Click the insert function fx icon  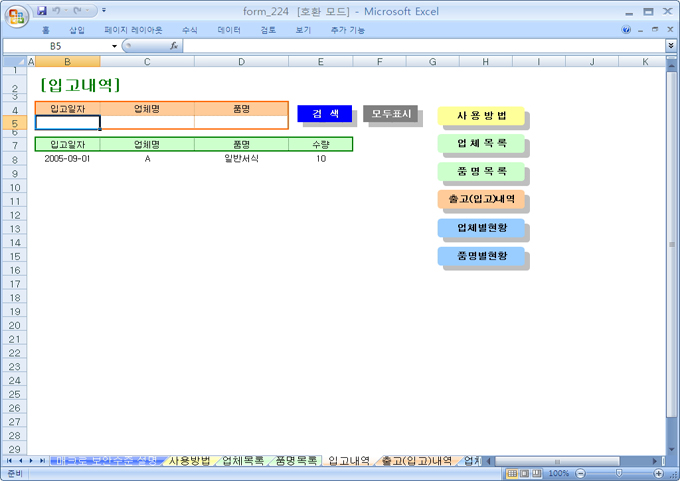(x=173, y=46)
